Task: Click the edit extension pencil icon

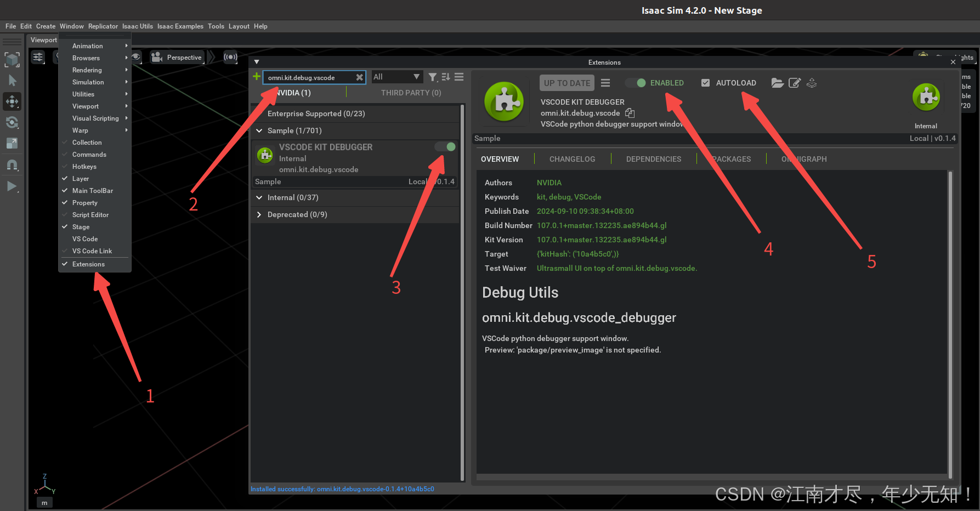Action: [x=795, y=83]
